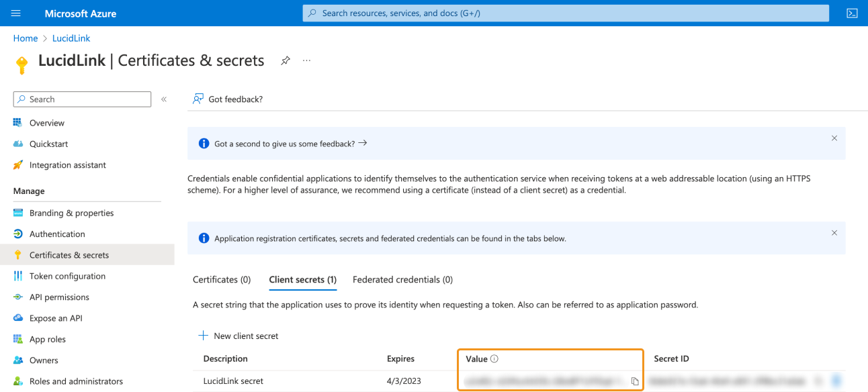
Task: Pin the LucidLink Certificates & secrets blade
Action: 286,60
